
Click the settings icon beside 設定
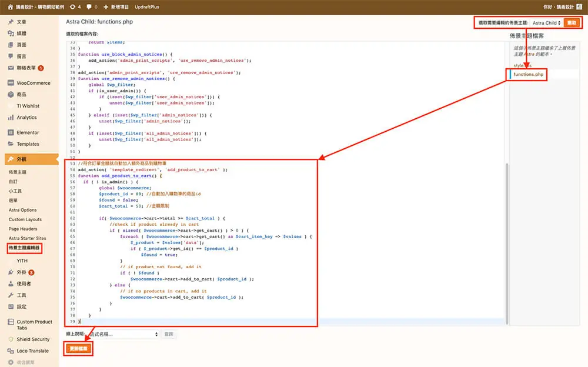(11, 306)
